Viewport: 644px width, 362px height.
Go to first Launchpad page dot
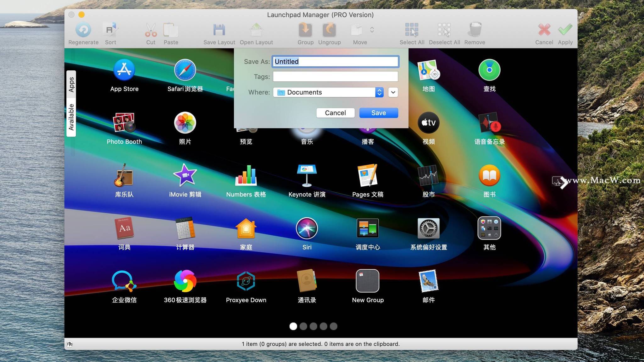pos(293,326)
